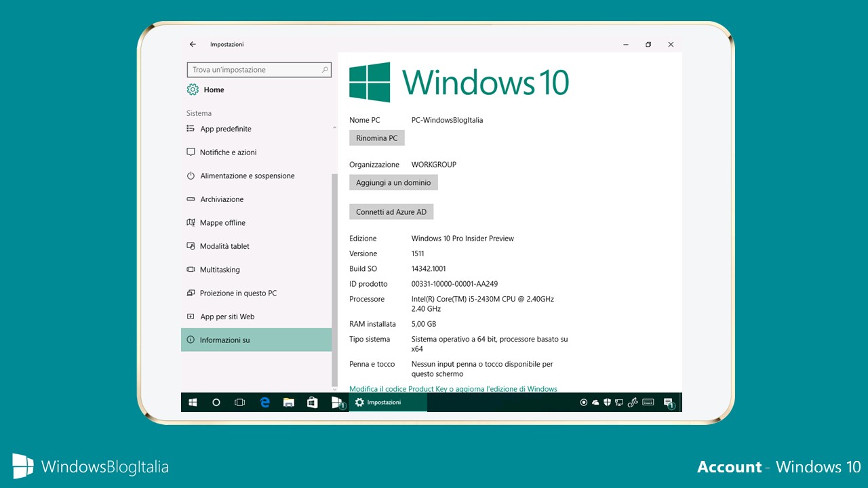Select App per siti Web

[256, 317]
